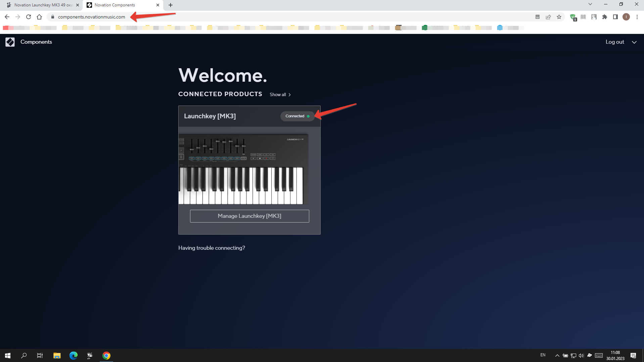Open the clock and calendar flyout

(x=615, y=356)
